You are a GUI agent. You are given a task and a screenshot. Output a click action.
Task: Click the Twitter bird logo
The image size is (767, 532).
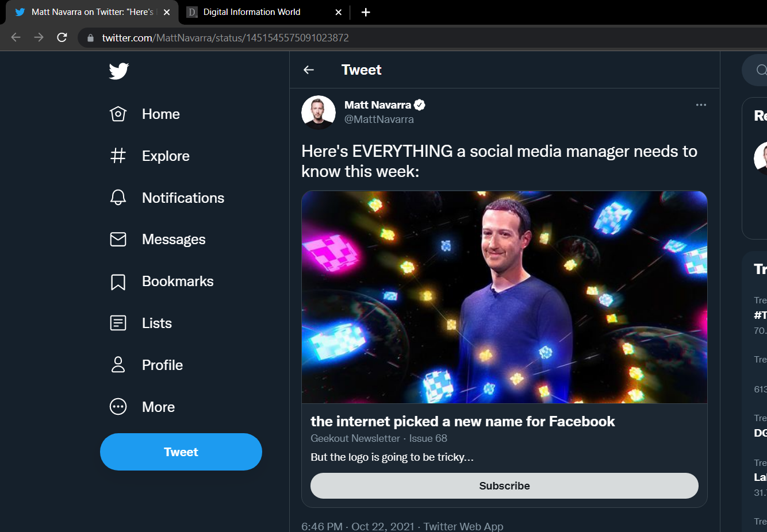click(x=119, y=71)
